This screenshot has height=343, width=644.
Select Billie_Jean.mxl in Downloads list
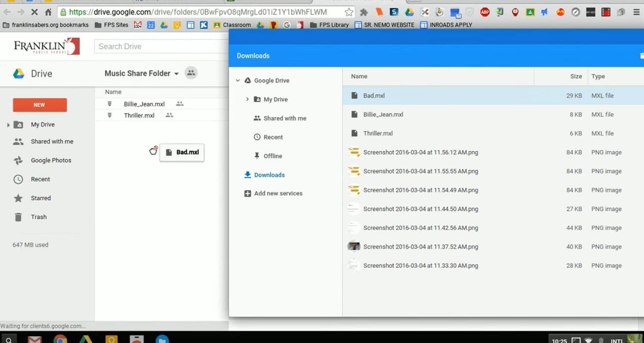click(493, 114)
